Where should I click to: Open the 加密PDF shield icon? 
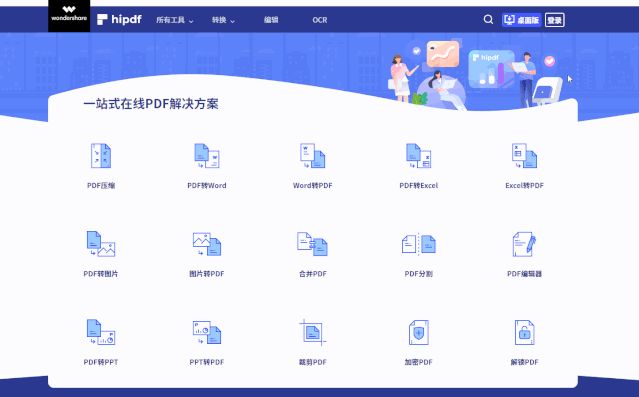419,332
